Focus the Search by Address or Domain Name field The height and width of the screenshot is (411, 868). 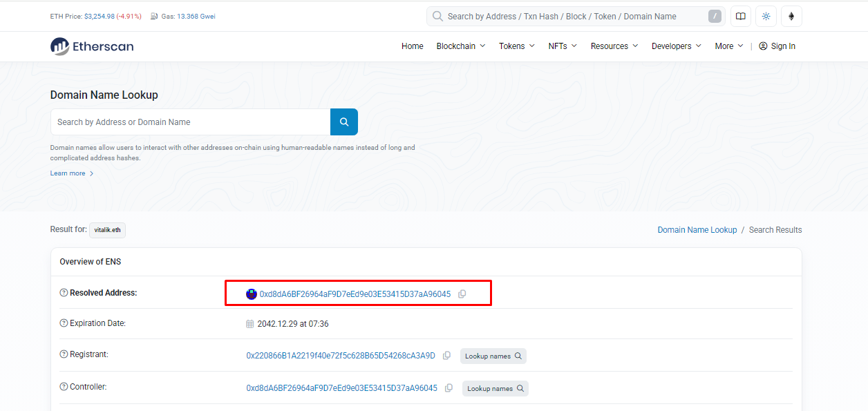click(x=190, y=122)
